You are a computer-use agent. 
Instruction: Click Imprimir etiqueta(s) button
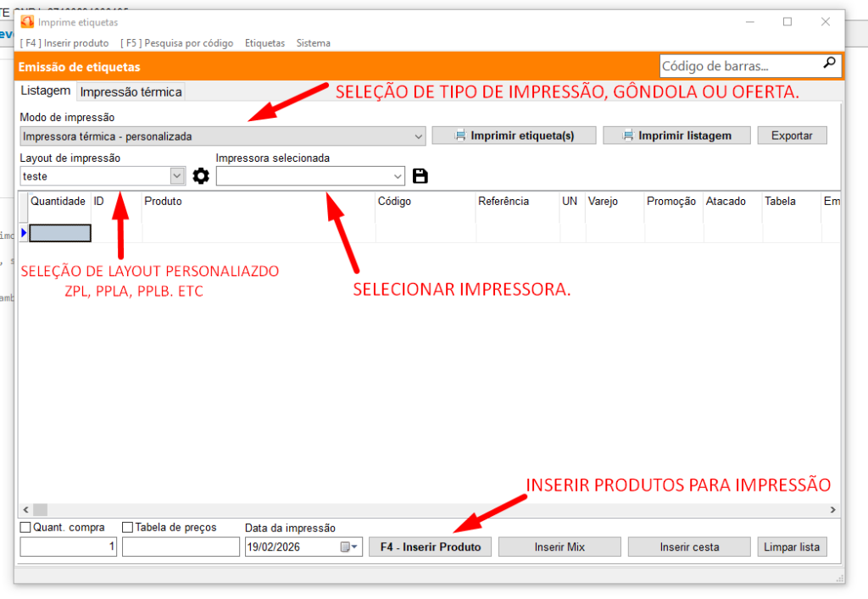pyautogui.click(x=514, y=136)
